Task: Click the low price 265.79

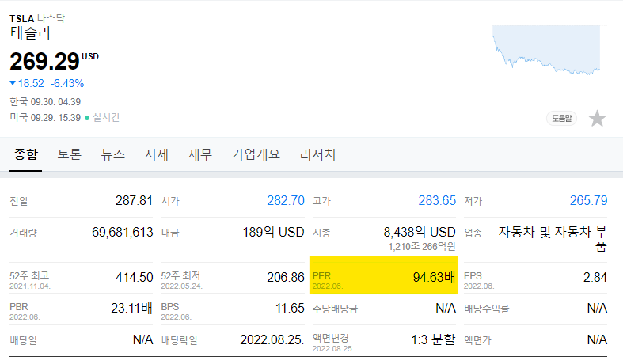Action: [588, 200]
